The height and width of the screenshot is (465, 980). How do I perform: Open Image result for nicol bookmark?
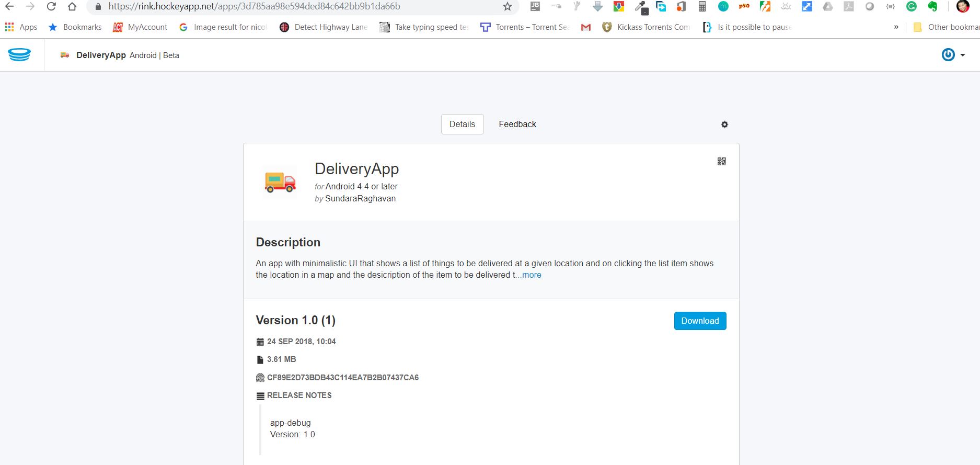(223, 27)
